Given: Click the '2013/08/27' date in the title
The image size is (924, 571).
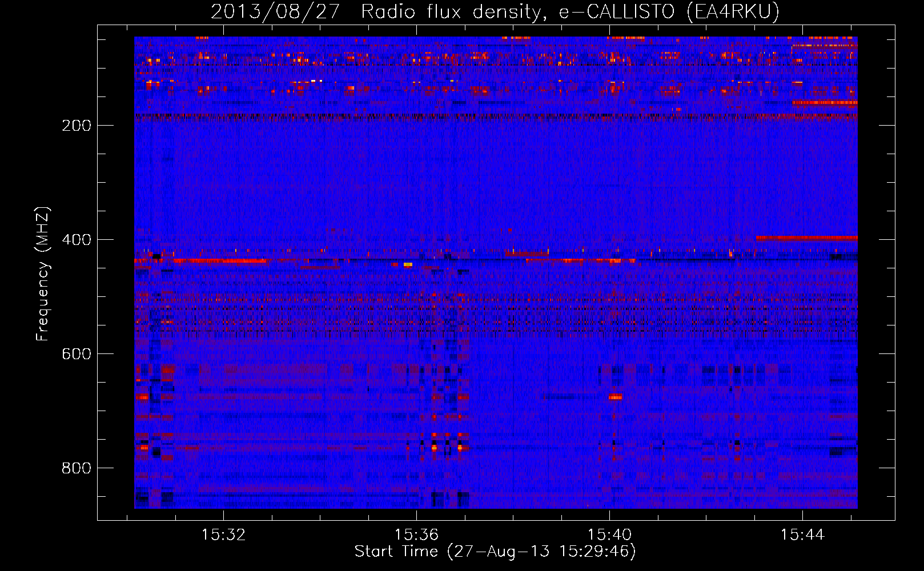Looking at the screenshot, I should click(276, 11).
